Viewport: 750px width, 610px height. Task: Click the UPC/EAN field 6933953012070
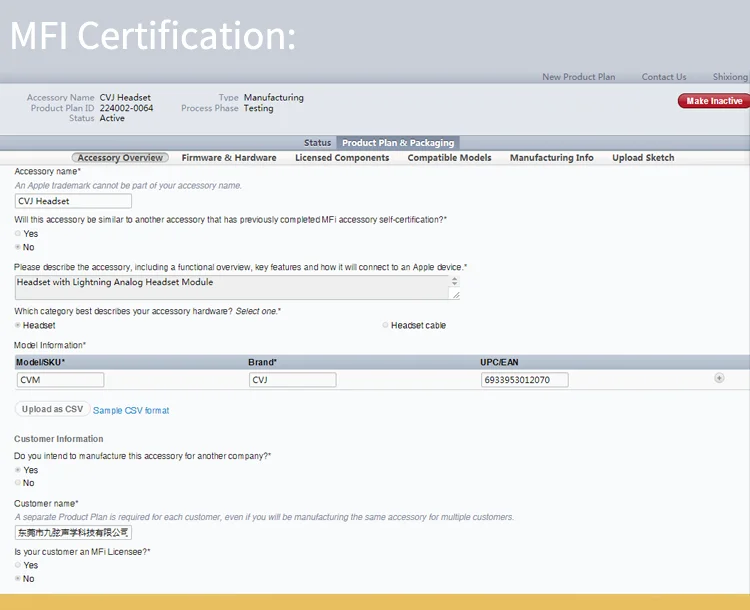[524, 380]
